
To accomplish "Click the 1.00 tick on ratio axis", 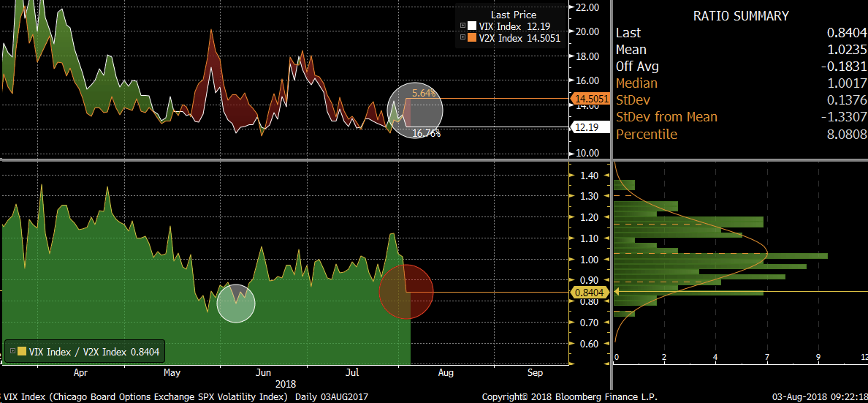I will (x=590, y=260).
